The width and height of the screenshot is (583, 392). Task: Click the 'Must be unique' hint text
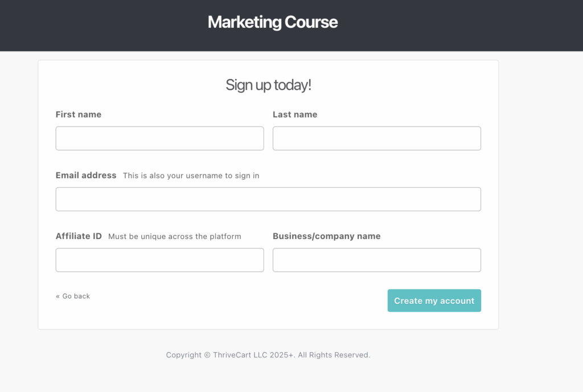[174, 237]
